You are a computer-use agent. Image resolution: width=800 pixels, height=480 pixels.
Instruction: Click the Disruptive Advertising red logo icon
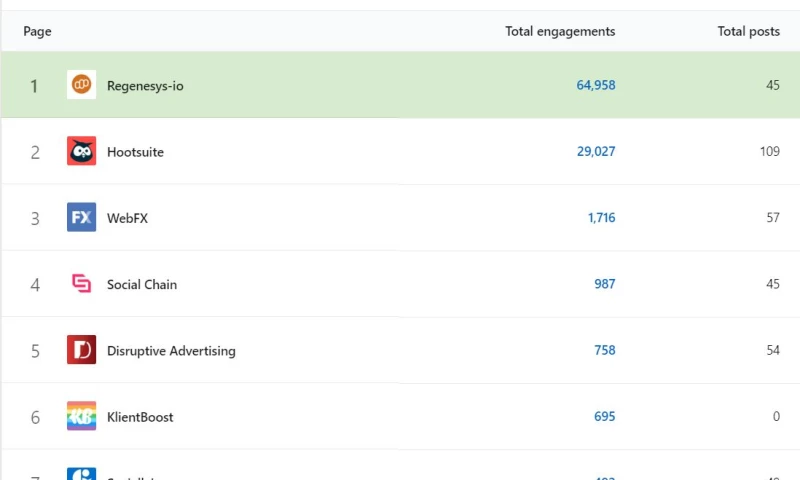(x=81, y=350)
